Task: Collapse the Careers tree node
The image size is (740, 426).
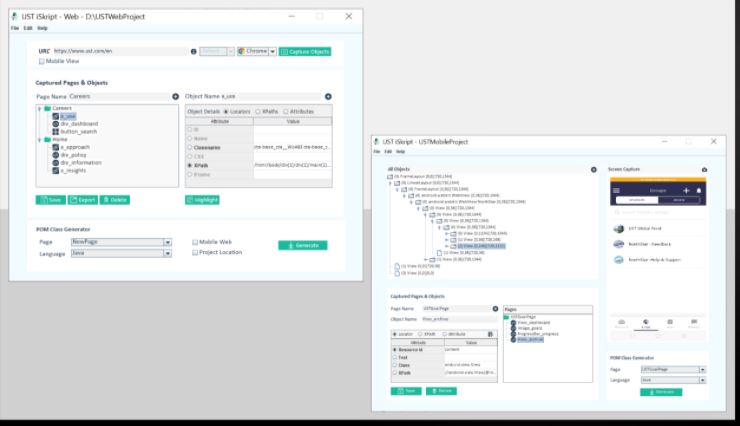Action: (x=40, y=109)
